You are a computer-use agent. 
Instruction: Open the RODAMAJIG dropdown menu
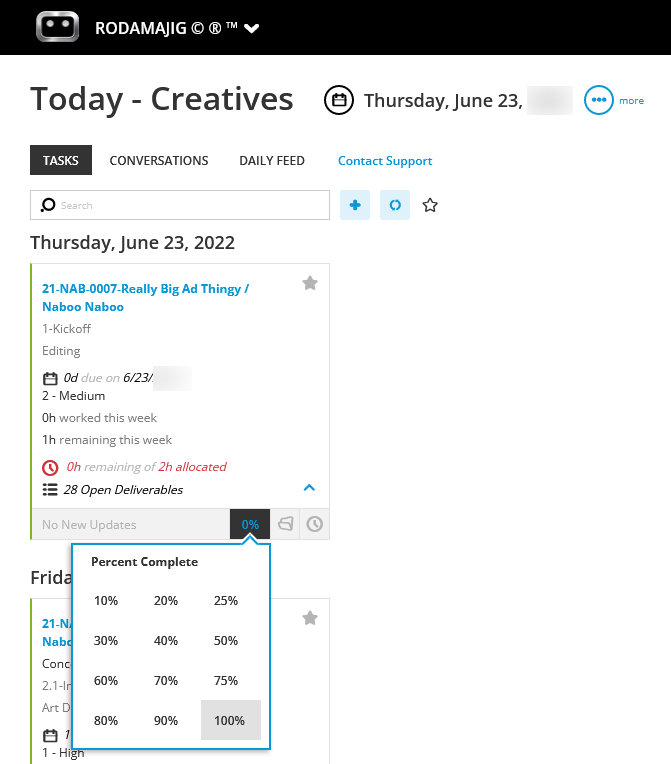tap(252, 28)
